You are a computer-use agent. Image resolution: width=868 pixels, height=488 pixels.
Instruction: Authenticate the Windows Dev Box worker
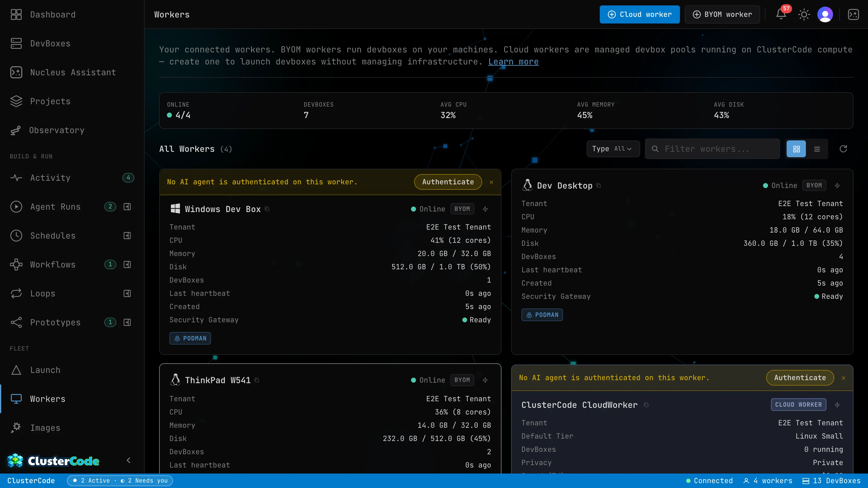point(448,182)
